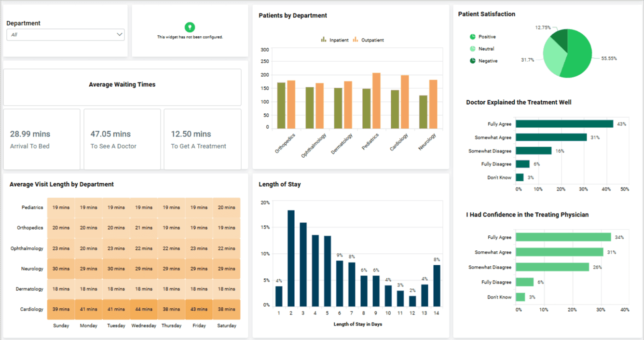
Task: Click the chevron on the Department selector
Action: pos(119,34)
